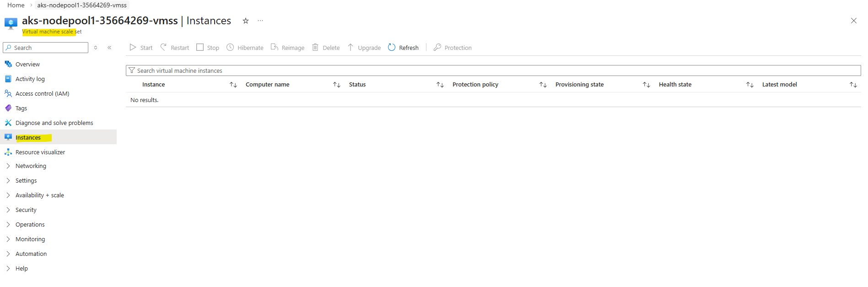Open Access control (IAM) page
Viewport: 868px width, 287px height.
coord(43,94)
